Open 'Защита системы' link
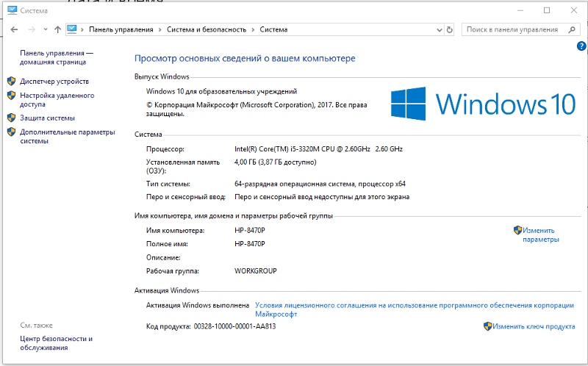This screenshot has width=588, height=366. click(x=47, y=118)
